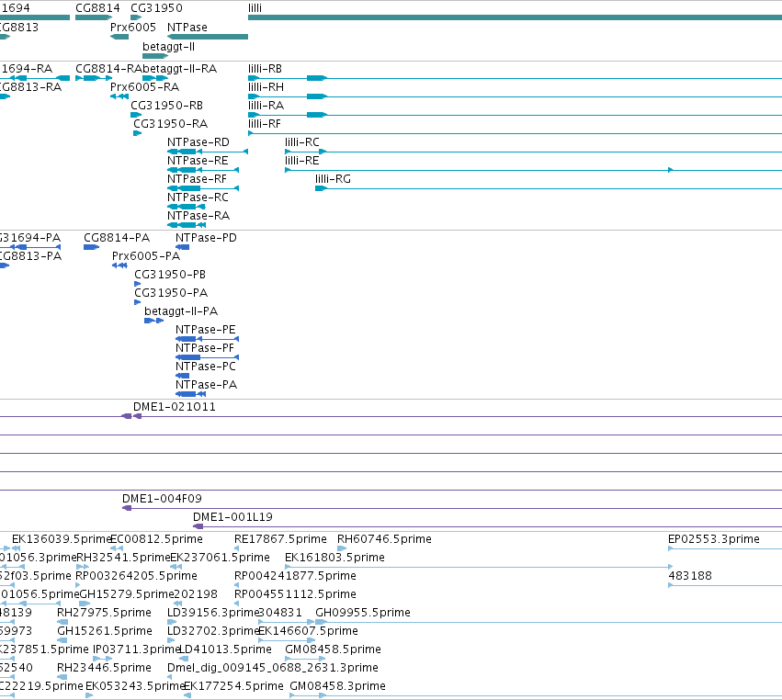Image resolution: width=782 pixels, height=700 pixels.
Task: Select EST RH23446.5prime
Action: click(x=104, y=668)
